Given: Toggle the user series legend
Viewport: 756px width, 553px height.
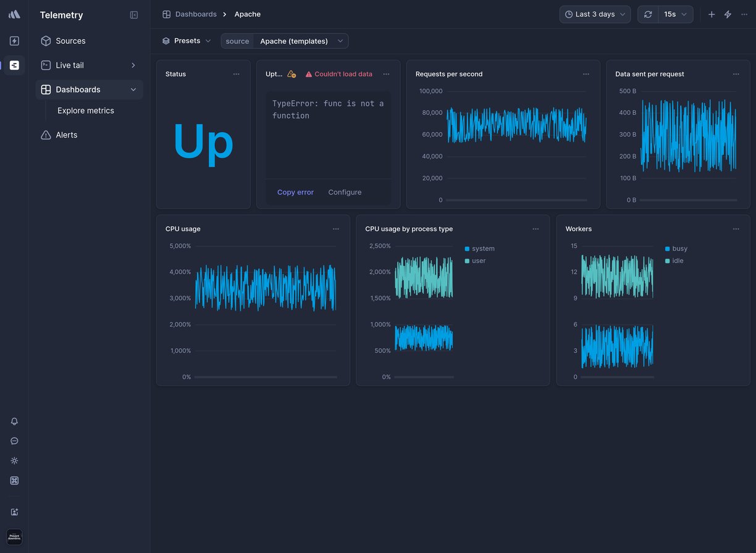Looking at the screenshot, I should click(x=476, y=261).
